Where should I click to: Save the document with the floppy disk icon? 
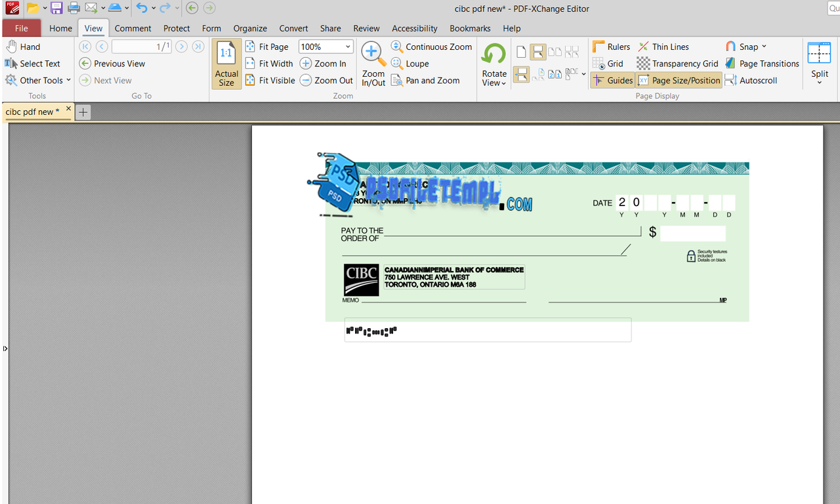click(x=56, y=8)
